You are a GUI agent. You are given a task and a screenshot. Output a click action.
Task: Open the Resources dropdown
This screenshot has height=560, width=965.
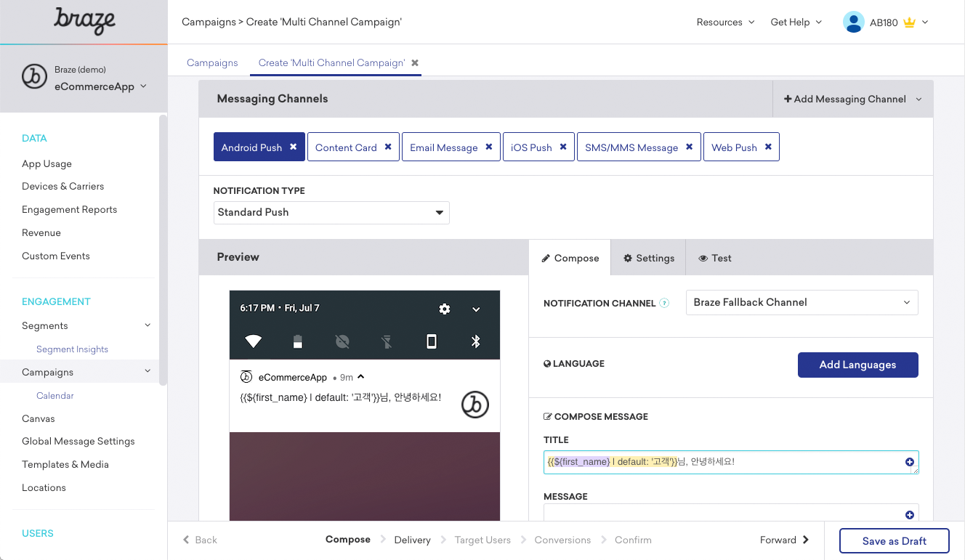click(725, 22)
